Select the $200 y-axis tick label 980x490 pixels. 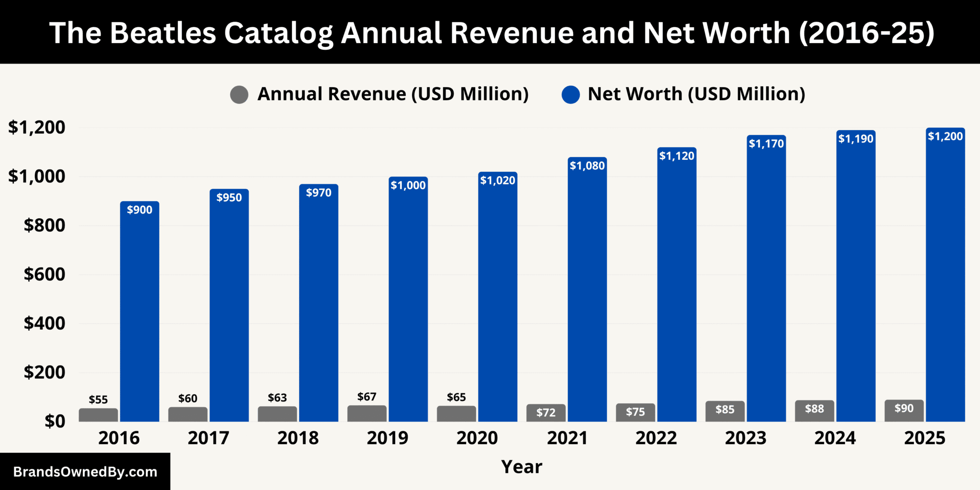45,372
